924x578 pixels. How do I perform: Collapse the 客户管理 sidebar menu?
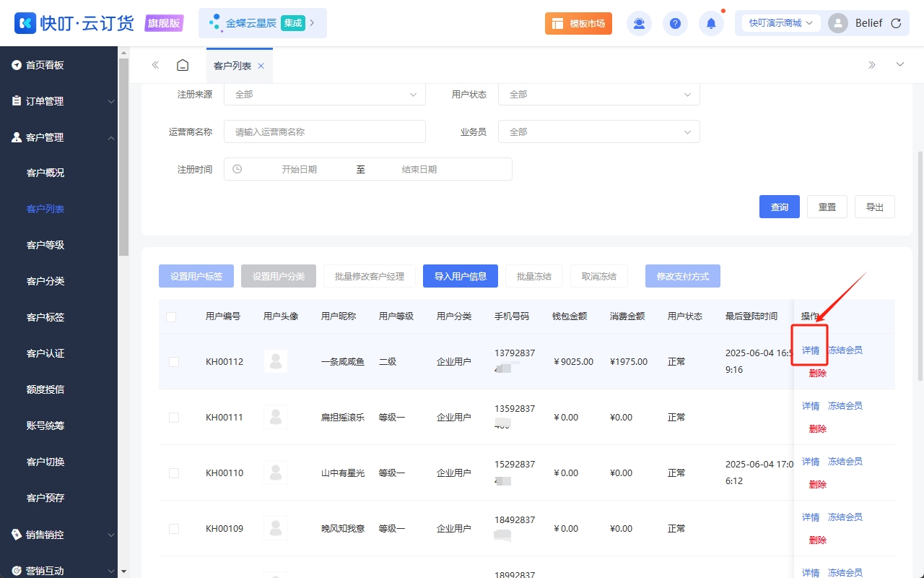tap(59, 137)
